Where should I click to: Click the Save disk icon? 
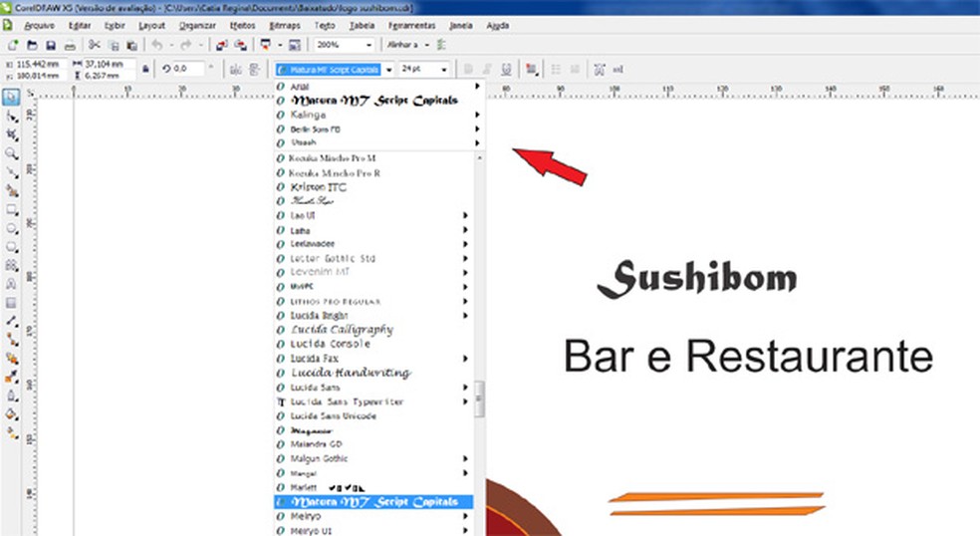(50, 45)
